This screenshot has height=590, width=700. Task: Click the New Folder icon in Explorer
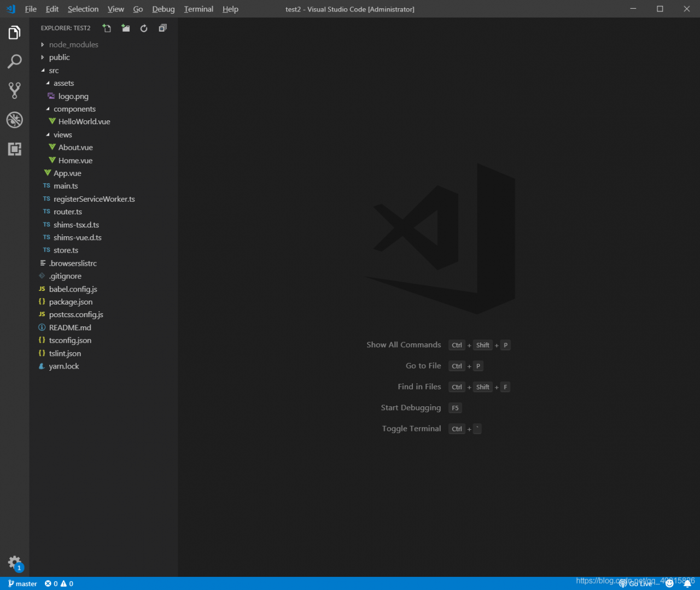126,28
